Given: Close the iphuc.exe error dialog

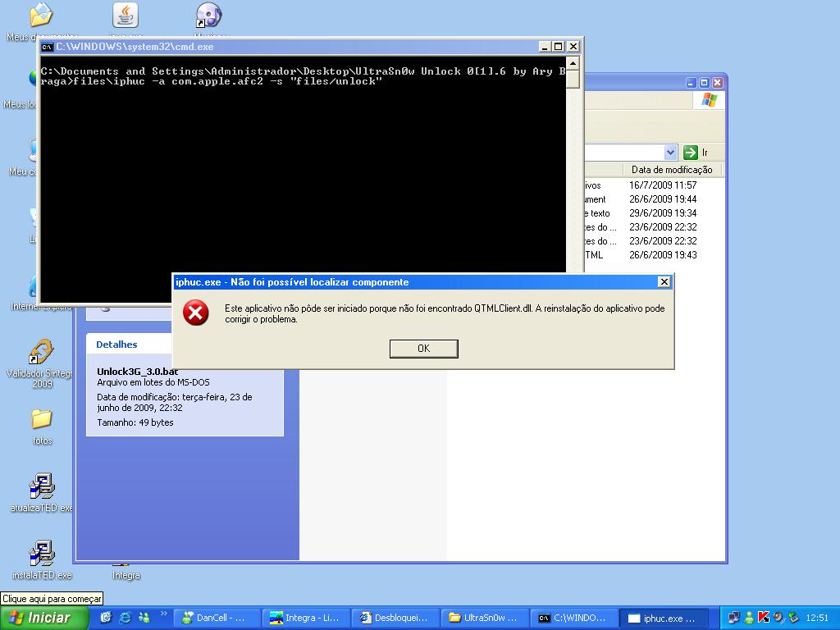Looking at the screenshot, I should coord(664,282).
